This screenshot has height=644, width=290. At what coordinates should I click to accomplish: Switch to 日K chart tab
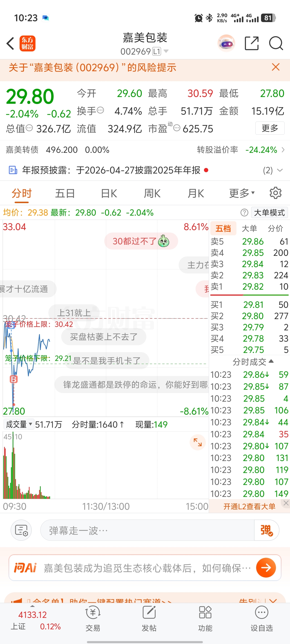(109, 193)
